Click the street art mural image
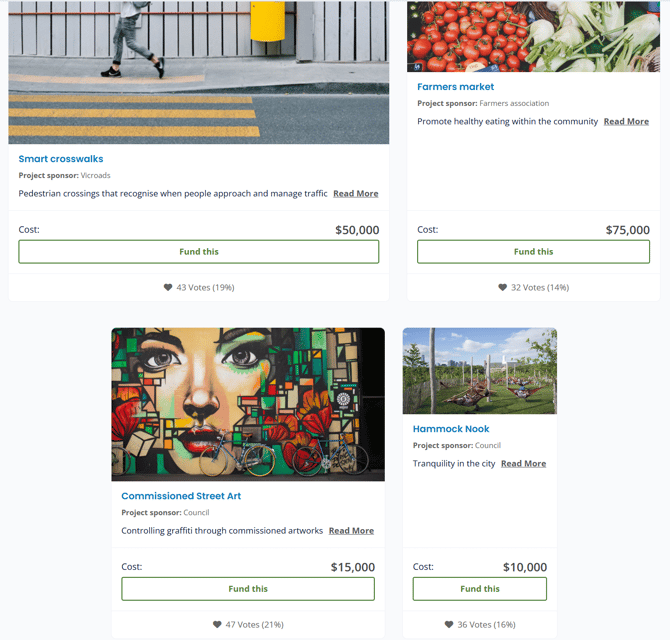This screenshot has height=640, width=670. coord(248,404)
